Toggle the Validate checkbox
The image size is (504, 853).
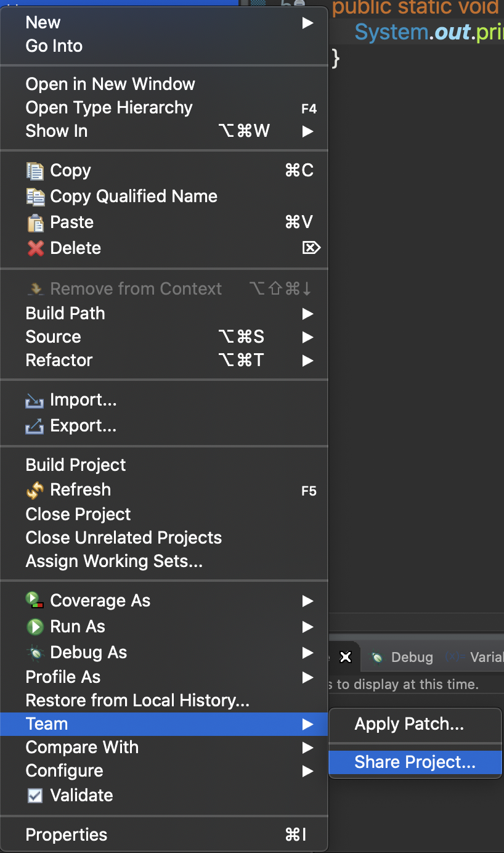click(35, 796)
